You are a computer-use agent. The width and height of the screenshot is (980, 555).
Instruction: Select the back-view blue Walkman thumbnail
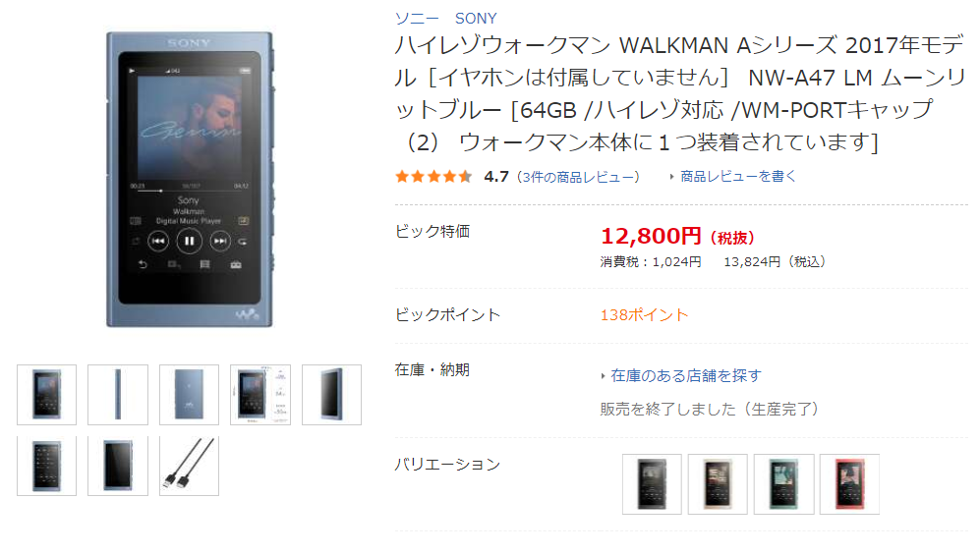tap(190, 395)
